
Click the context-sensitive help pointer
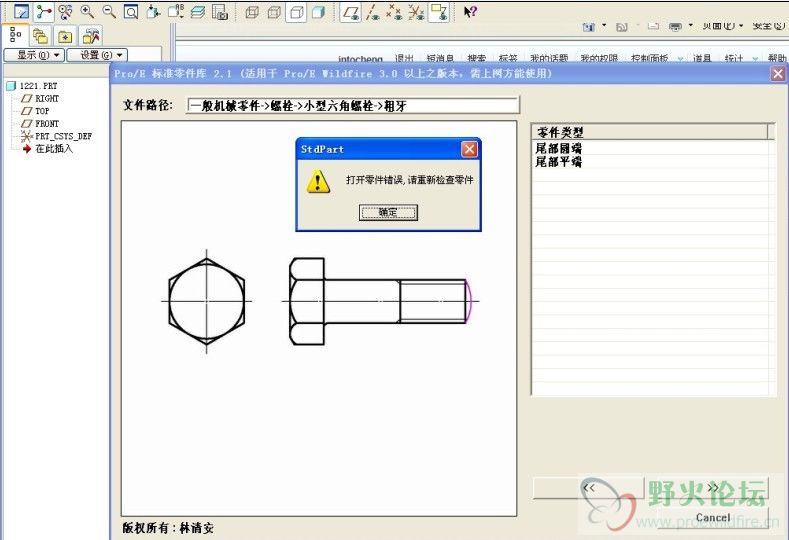[x=470, y=12]
